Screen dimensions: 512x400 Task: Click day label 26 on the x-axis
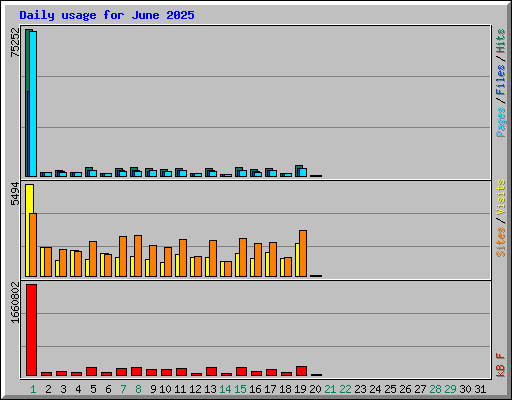pos(405,389)
